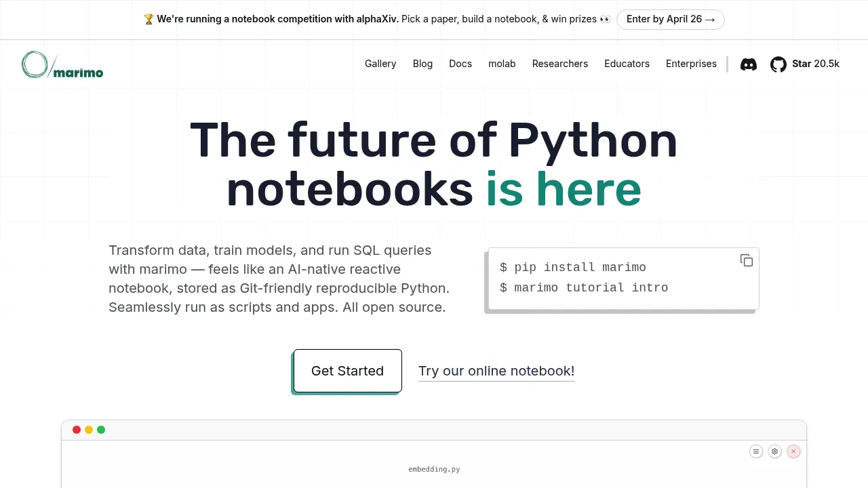
Task: Click the yellow window dot in preview
Action: 89,430
